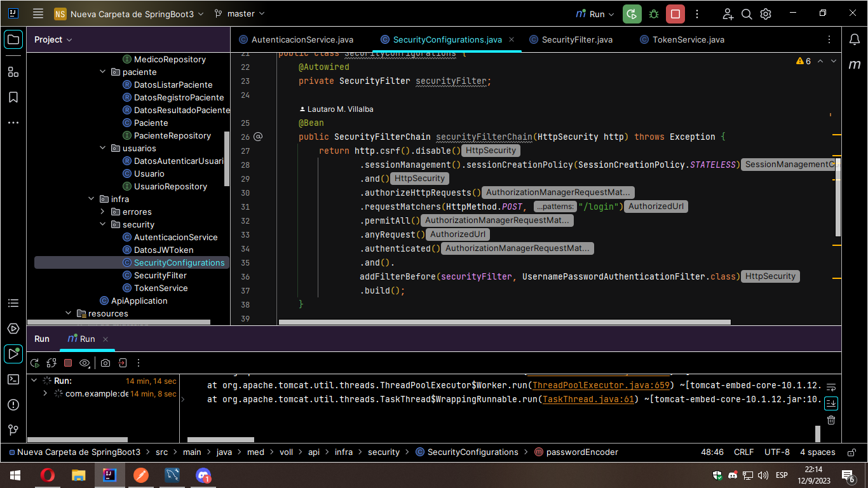Open the Problems tool window
Viewport: 868px width, 488px height.
[13, 405]
